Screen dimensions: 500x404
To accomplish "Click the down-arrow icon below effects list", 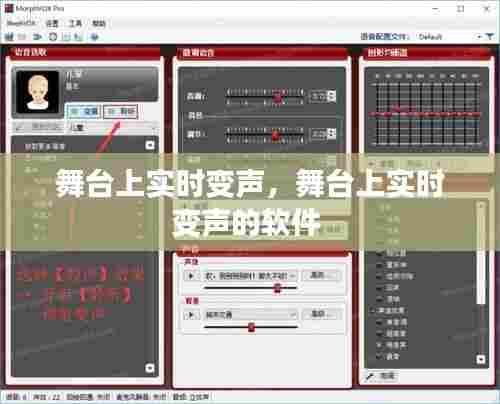I will 481,359.
